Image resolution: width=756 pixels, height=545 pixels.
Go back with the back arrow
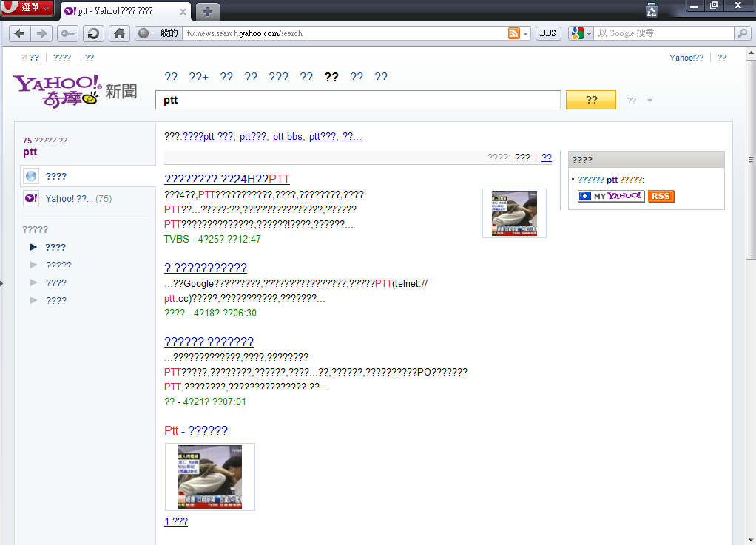(20, 33)
